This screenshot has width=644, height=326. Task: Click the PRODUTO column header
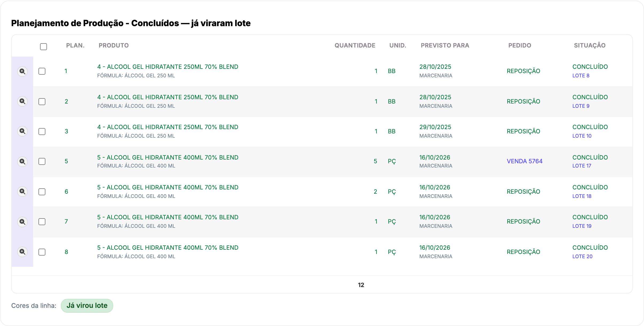point(114,45)
